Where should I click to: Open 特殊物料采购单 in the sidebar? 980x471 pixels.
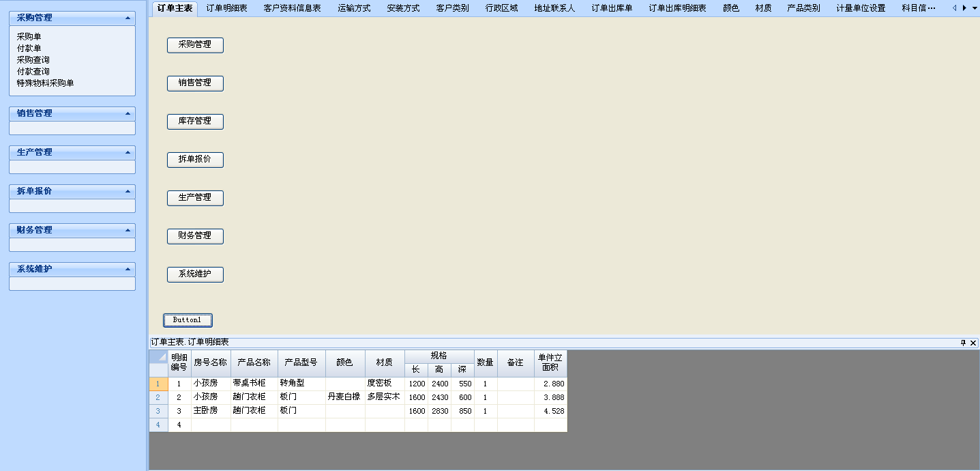tap(45, 83)
